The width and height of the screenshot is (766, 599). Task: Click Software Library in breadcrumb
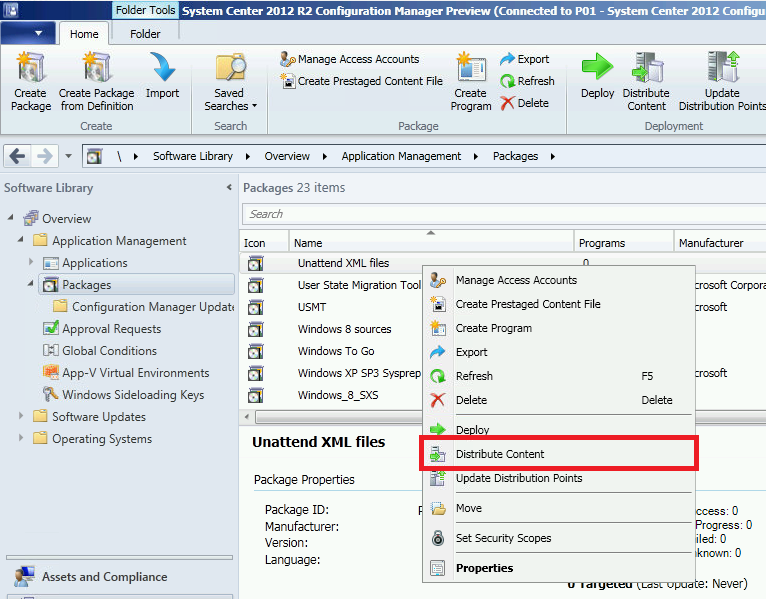pyautogui.click(x=192, y=156)
